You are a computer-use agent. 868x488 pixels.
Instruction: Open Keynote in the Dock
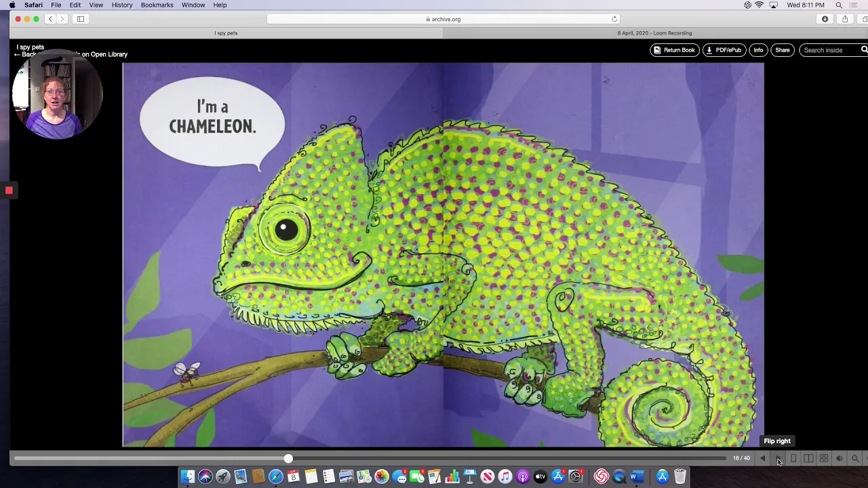click(469, 476)
